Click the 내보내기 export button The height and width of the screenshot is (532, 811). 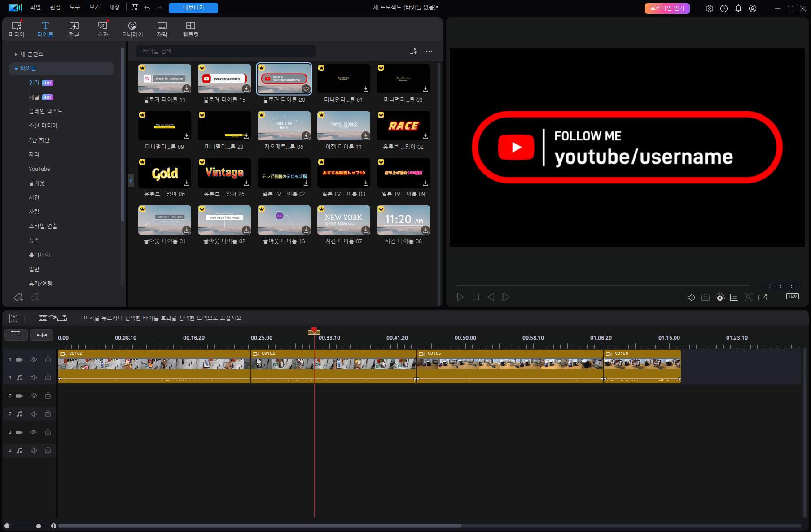coord(193,8)
